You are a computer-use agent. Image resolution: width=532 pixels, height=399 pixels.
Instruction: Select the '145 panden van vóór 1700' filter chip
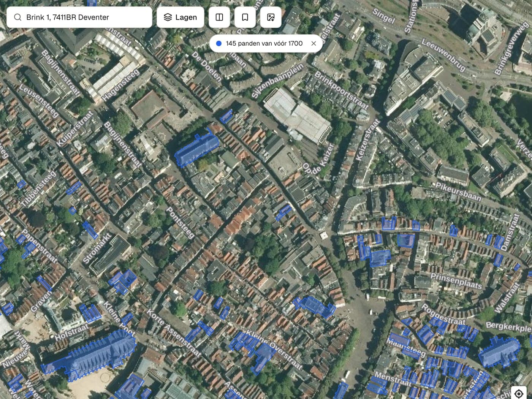click(266, 43)
